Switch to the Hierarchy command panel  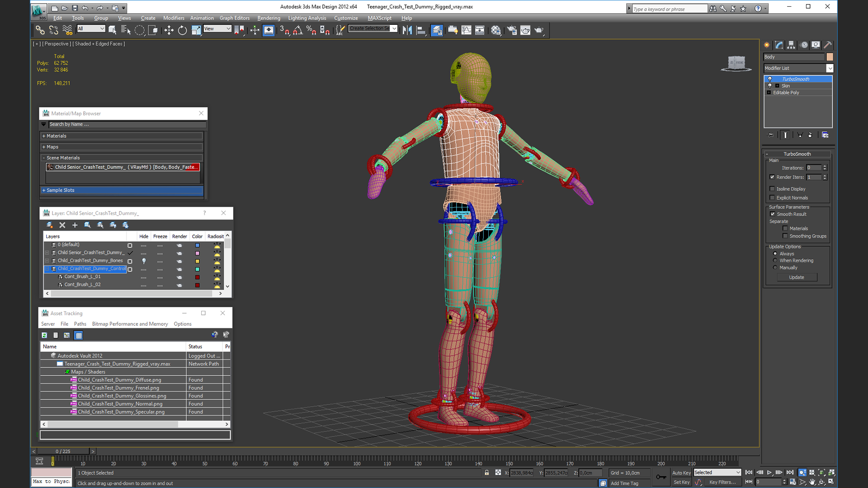click(791, 45)
